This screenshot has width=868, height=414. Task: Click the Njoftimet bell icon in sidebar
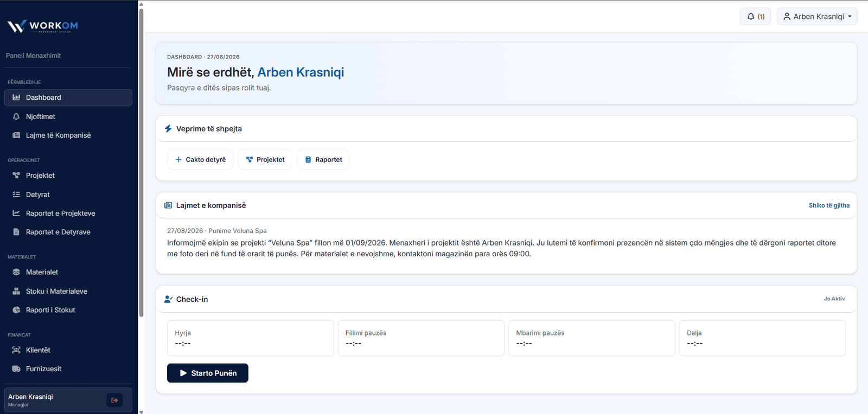tap(16, 117)
